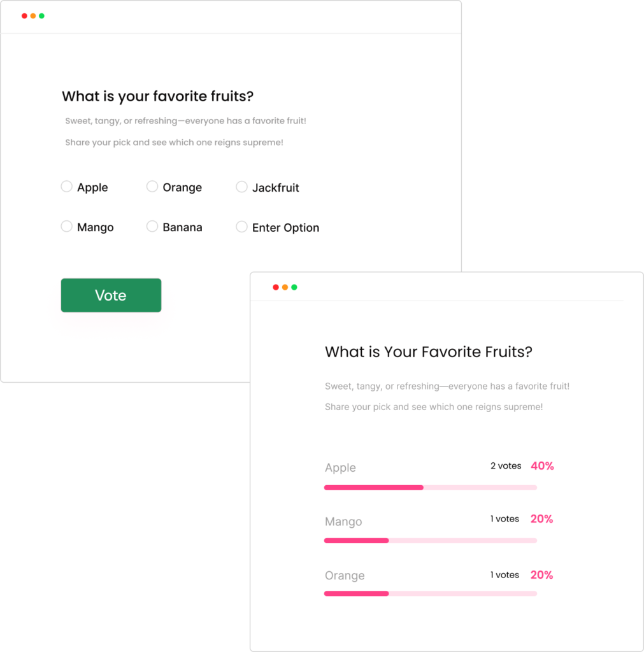Click the Apple results progress bar
This screenshot has width=644, height=652.
pyautogui.click(x=430, y=488)
